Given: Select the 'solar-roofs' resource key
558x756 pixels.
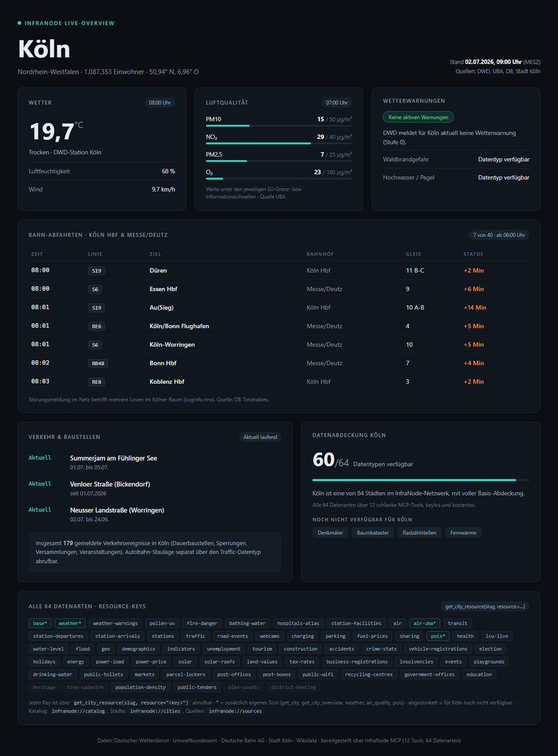Looking at the screenshot, I should tap(220, 661).
